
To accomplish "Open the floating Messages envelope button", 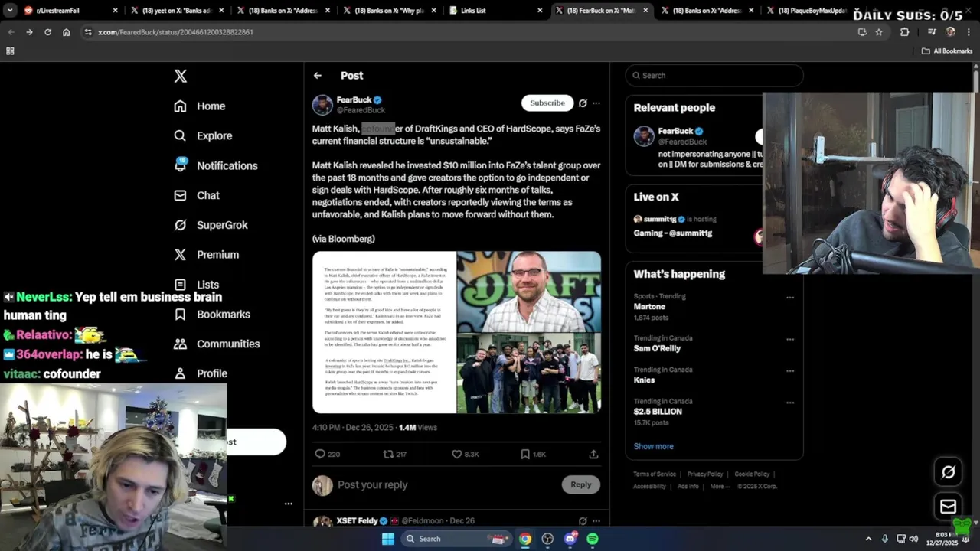I will pos(948,506).
